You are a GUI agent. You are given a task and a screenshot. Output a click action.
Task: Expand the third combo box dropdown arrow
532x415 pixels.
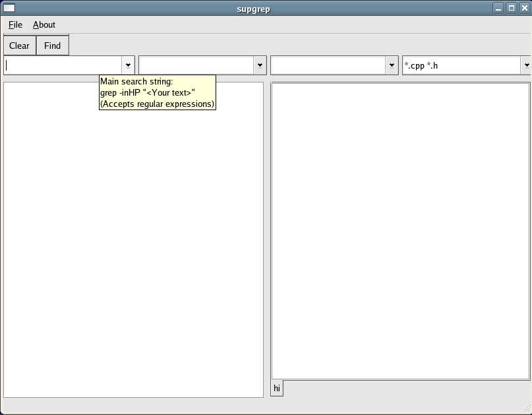(x=392, y=65)
